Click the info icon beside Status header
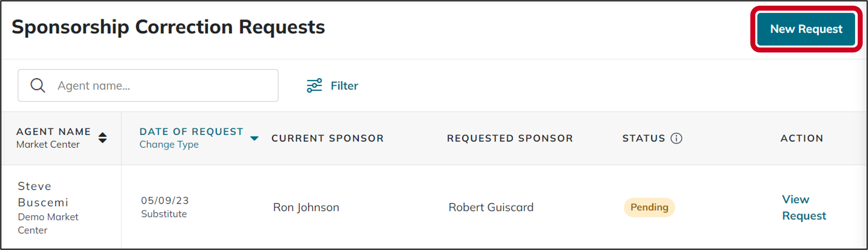 tap(677, 138)
